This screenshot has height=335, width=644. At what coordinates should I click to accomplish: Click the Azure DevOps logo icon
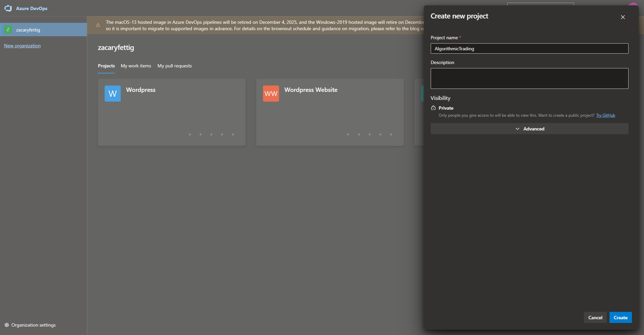[8, 8]
